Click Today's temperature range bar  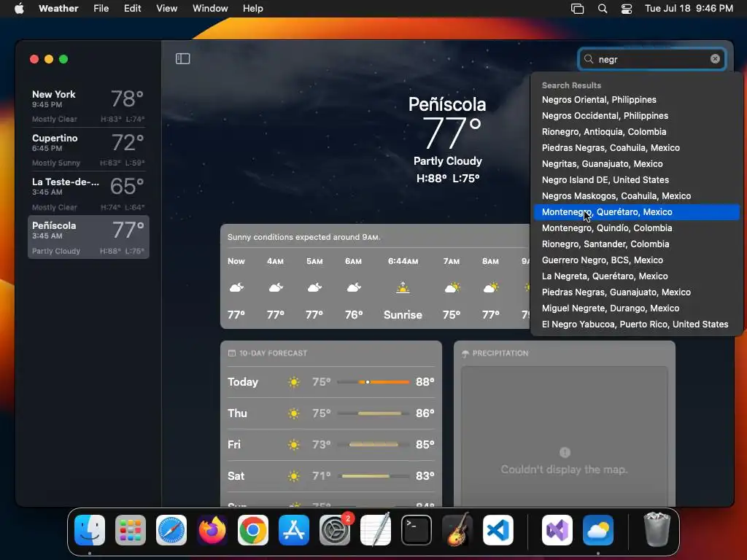(373, 382)
